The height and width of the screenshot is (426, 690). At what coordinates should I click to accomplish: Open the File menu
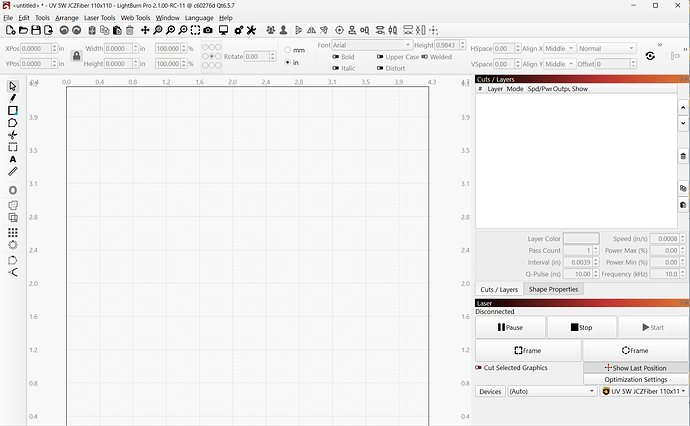(8, 18)
